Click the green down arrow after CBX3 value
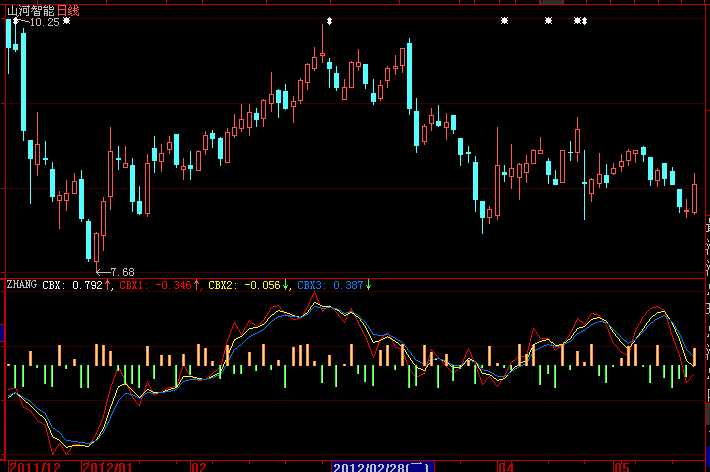Viewport: 710px width, 472px height. tap(368, 285)
